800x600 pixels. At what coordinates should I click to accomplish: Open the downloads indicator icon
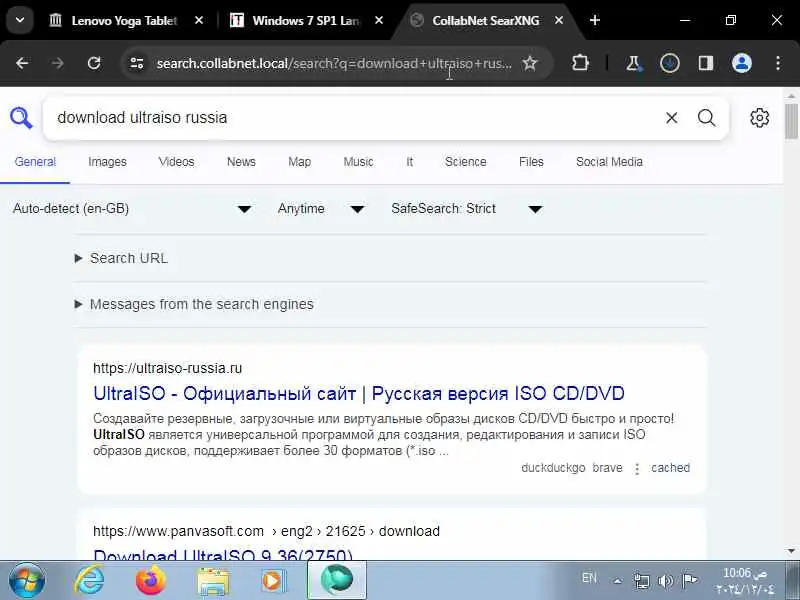click(669, 63)
